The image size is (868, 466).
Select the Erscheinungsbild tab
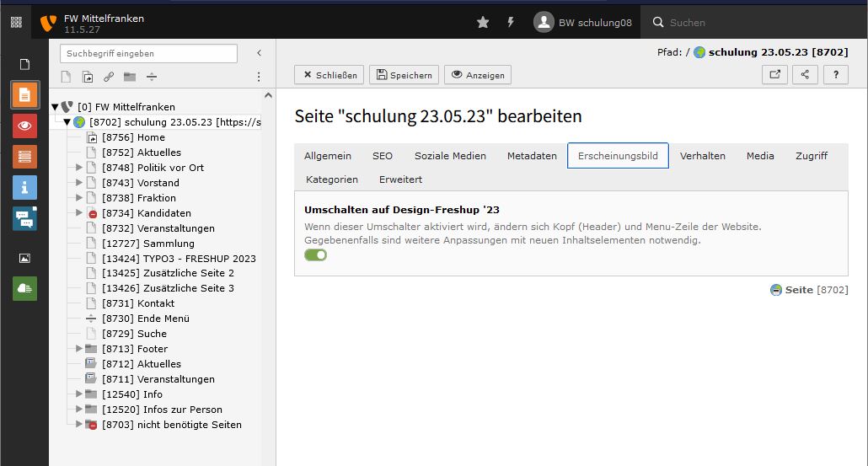pos(618,156)
